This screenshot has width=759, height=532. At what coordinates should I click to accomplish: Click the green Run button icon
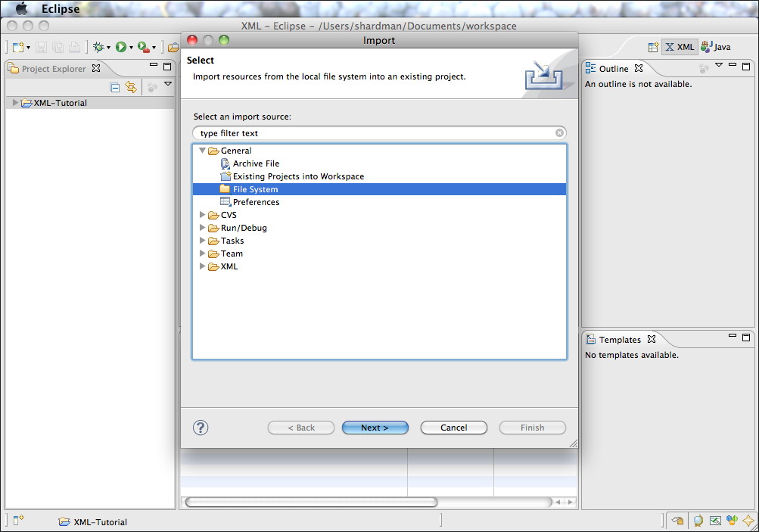[121, 47]
